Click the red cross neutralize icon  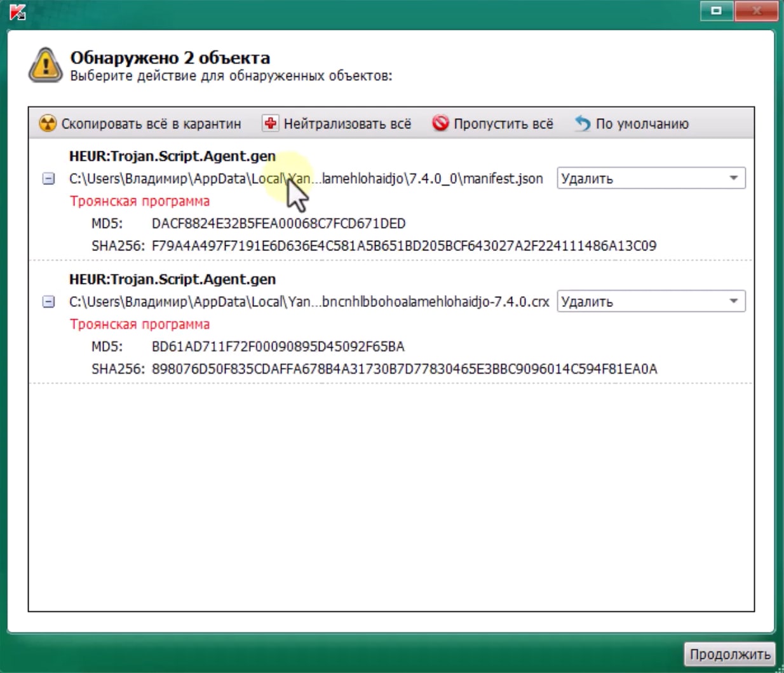[x=269, y=123]
